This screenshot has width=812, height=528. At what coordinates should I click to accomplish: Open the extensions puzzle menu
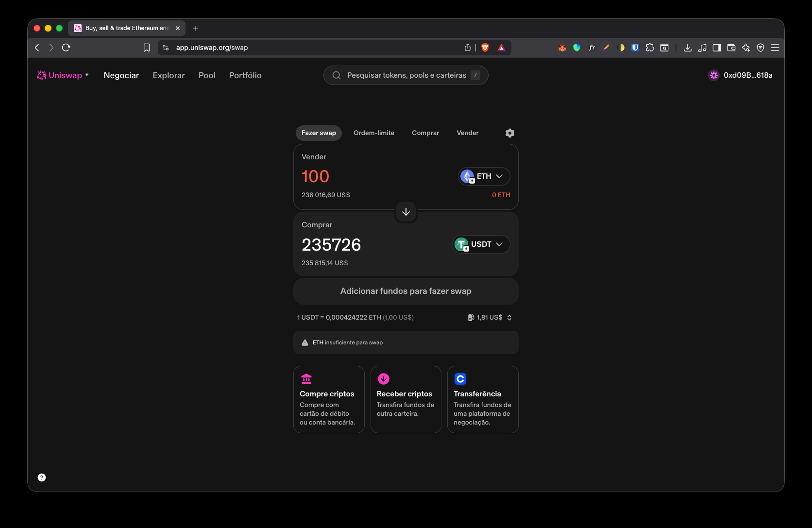click(x=650, y=48)
